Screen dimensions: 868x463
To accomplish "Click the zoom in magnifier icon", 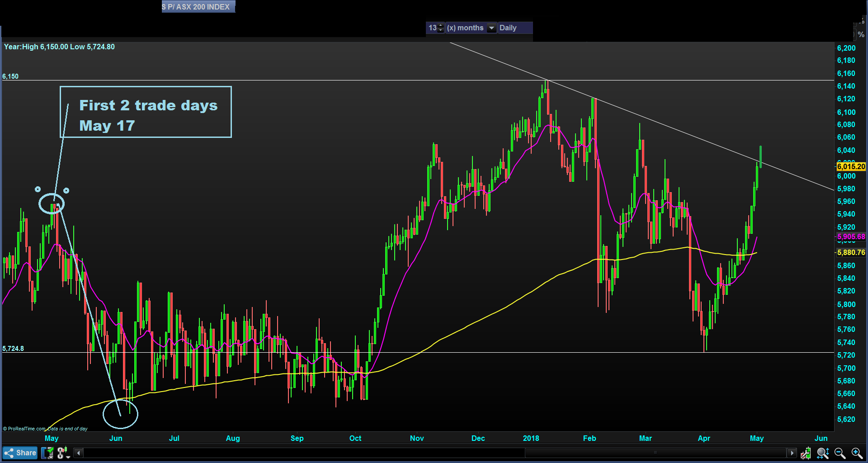I will (857, 453).
